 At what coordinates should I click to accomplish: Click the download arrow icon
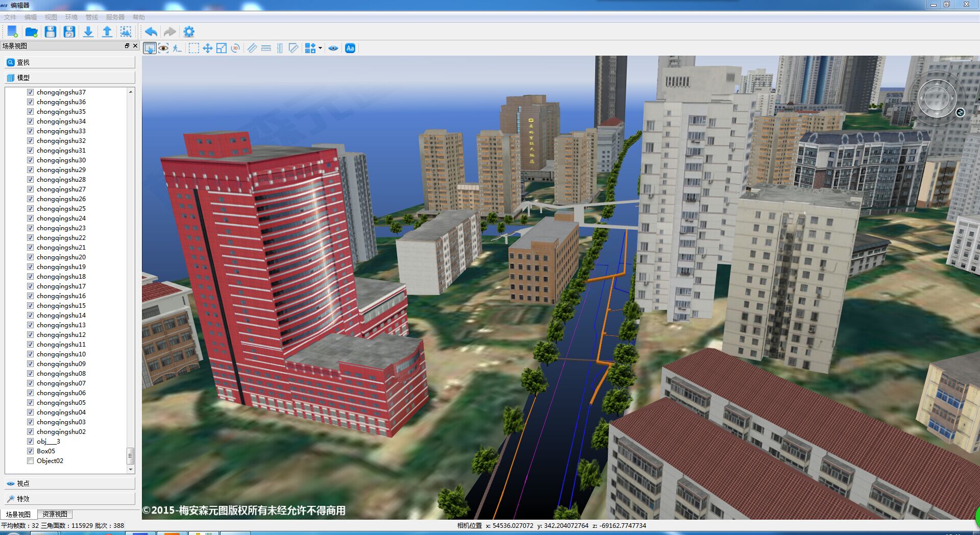[x=88, y=32]
